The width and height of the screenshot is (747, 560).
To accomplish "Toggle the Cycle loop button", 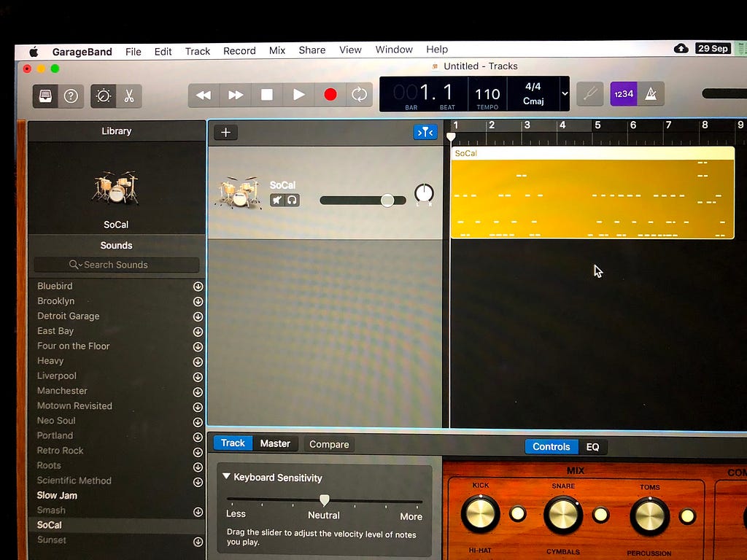I will (359, 94).
